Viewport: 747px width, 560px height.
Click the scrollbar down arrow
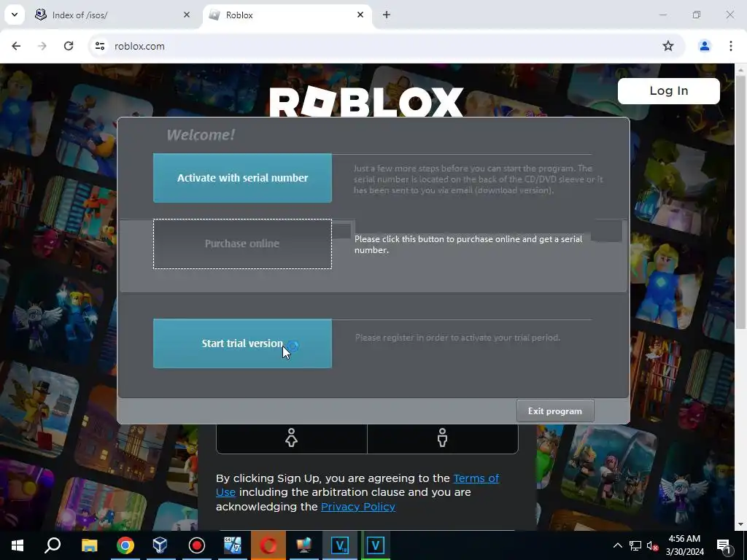tap(740, 524)
